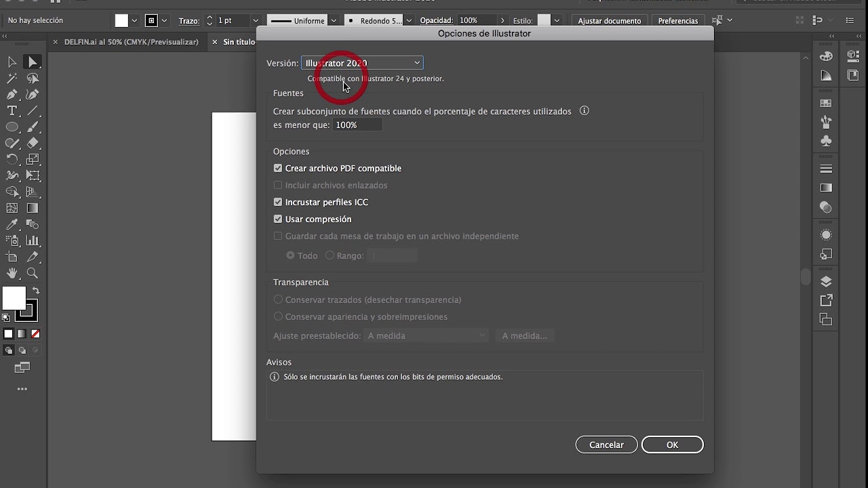Image resolution: width=868 pixels, height=488 pixels.
Task: Activate the Type tool
Action: [x=12, y=110]
